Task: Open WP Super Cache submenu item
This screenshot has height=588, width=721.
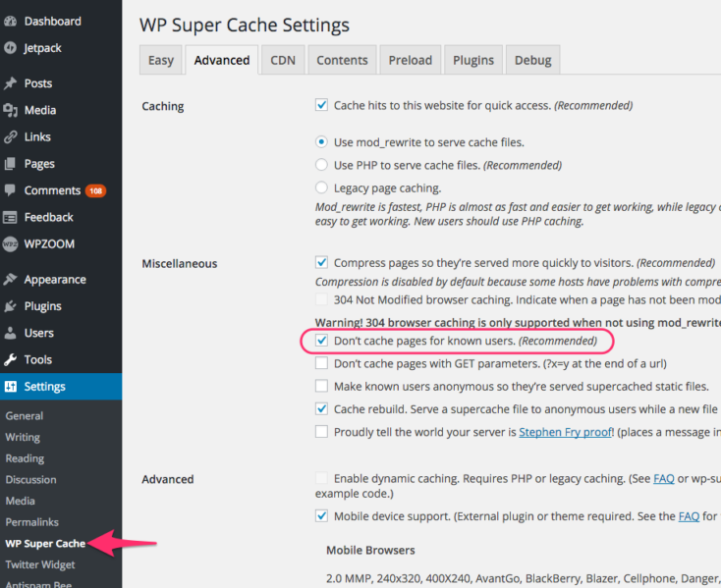Action: point(45,544)
